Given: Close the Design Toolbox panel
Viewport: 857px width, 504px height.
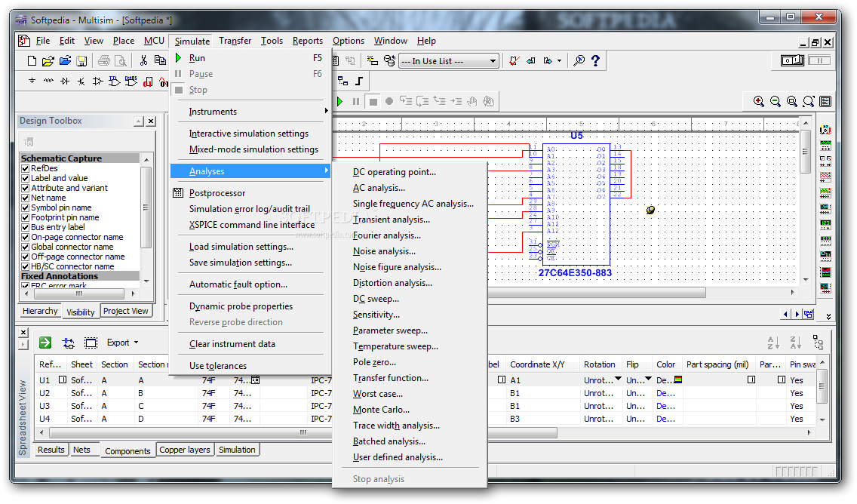Looking at the screenshot, I should click(x=152, y=121).
